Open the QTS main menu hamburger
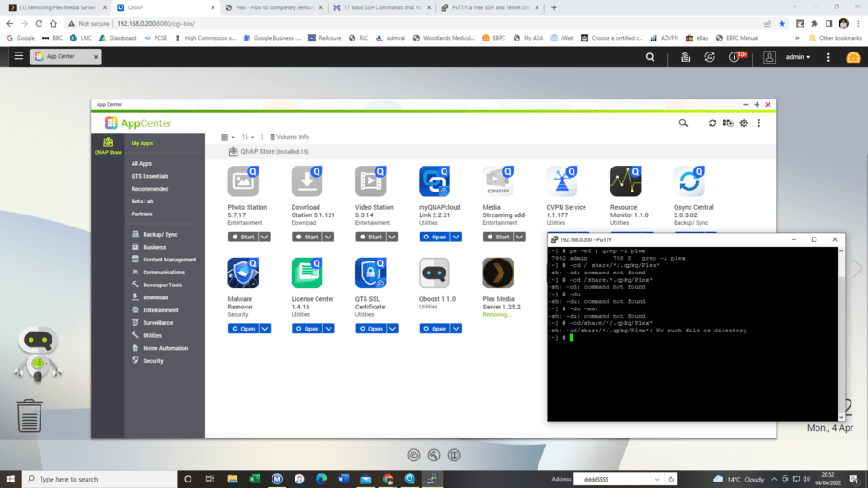This screenshot has width=868, height=488. point(18,56)
